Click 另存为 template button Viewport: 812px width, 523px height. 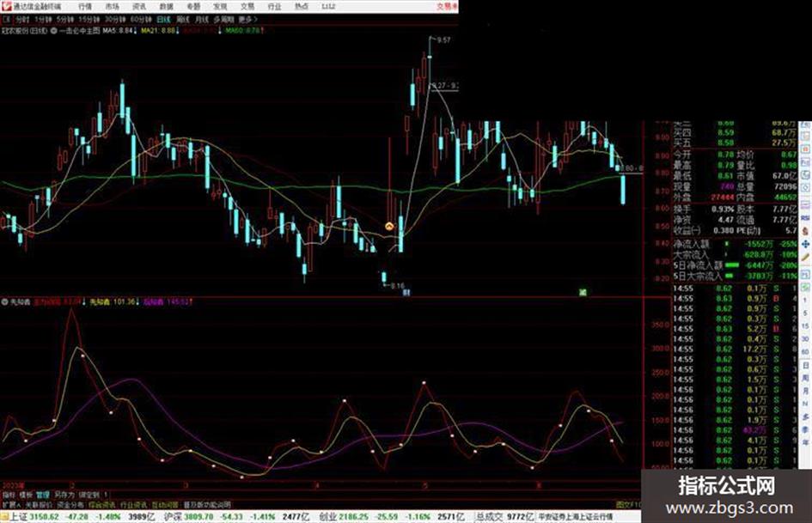(64, 495)
